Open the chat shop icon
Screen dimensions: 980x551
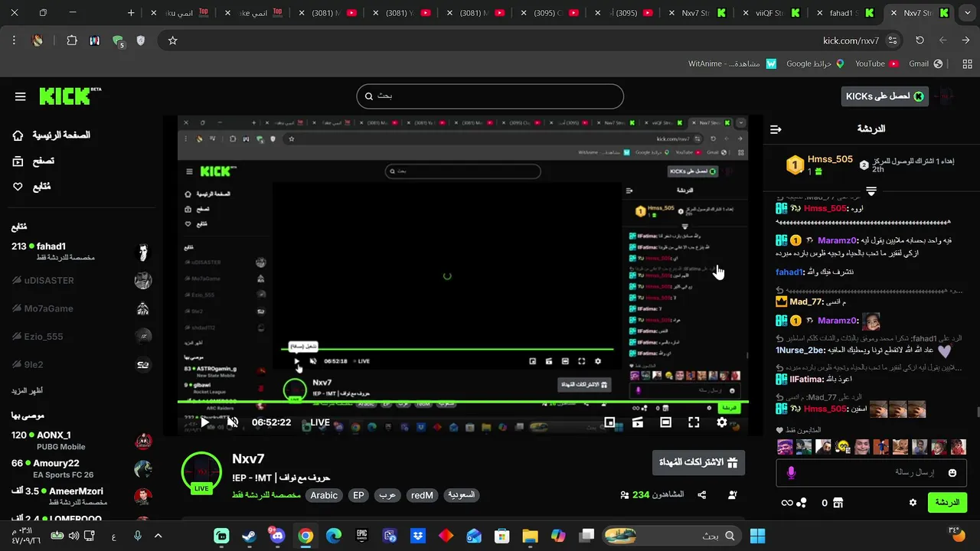coord(838,503)
